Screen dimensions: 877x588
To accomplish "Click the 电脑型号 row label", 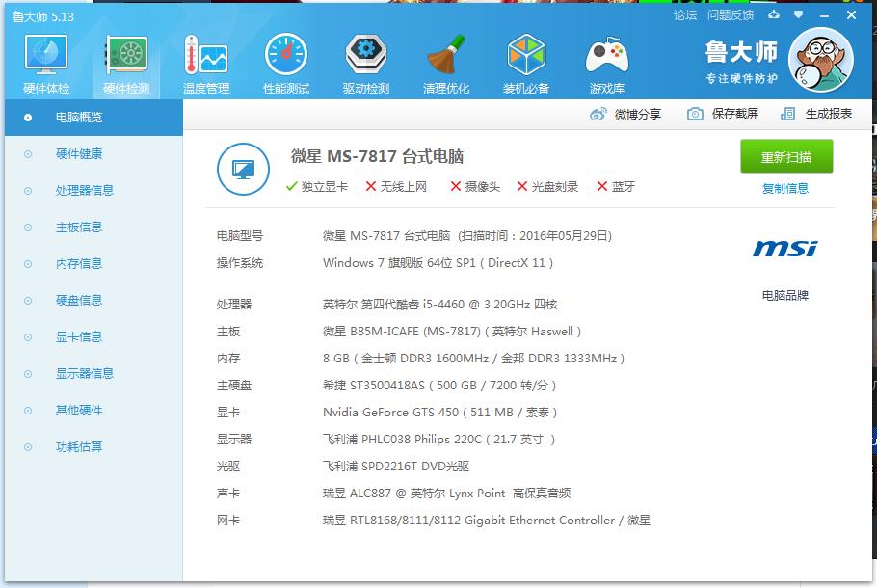I will (240, 236).
